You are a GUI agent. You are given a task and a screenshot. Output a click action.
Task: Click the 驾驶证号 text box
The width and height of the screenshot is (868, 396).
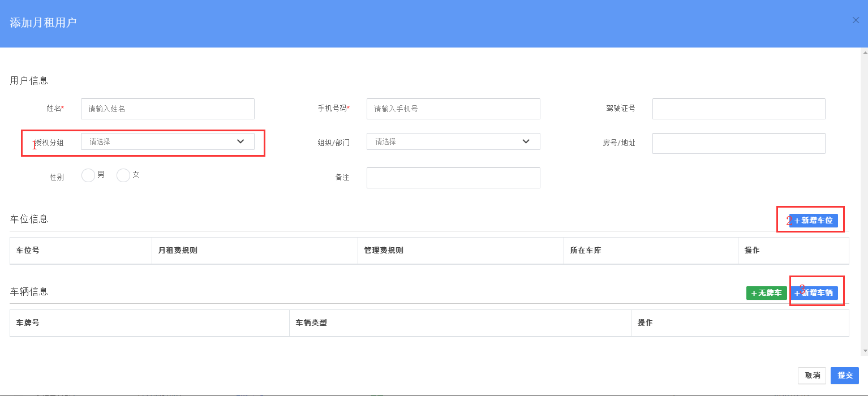coord(738,109)
